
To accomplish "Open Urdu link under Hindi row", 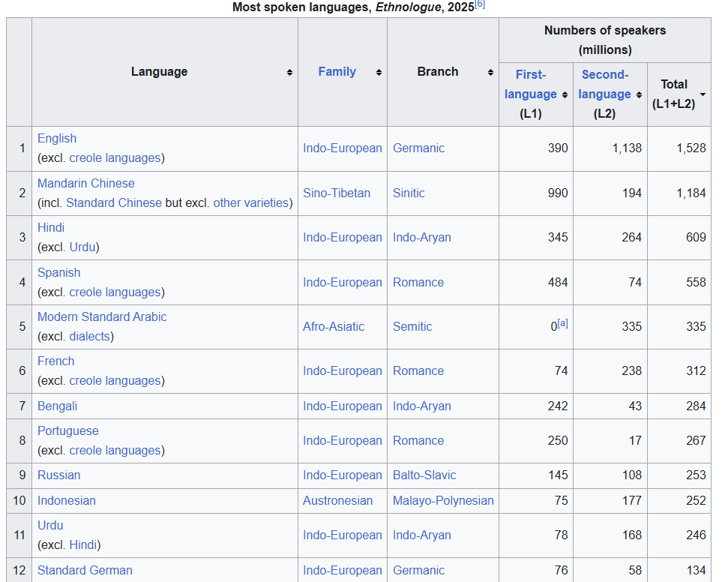I will point(82,247).
